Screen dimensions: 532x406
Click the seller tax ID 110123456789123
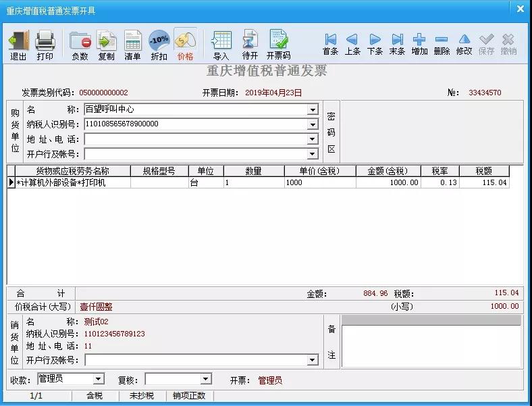pyautogui.click(x=114, y=334)
